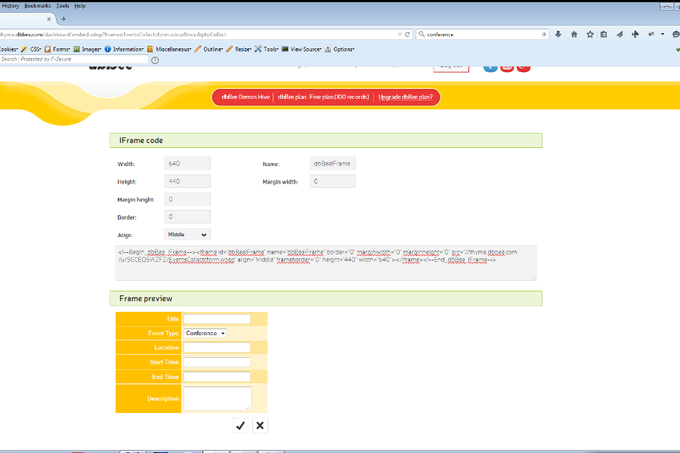Click 'dbBee plan: Free plan' link
The image size is (680, 453).
coord(323,97)
